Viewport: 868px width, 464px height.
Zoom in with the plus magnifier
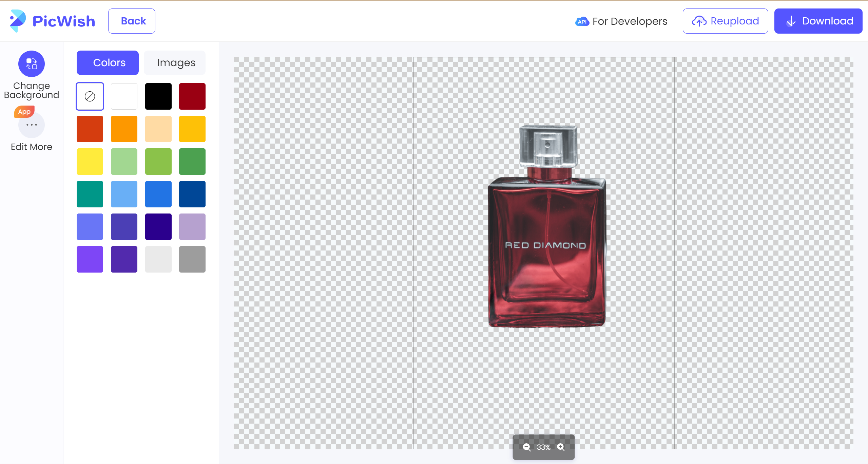[x=561, y=447]
